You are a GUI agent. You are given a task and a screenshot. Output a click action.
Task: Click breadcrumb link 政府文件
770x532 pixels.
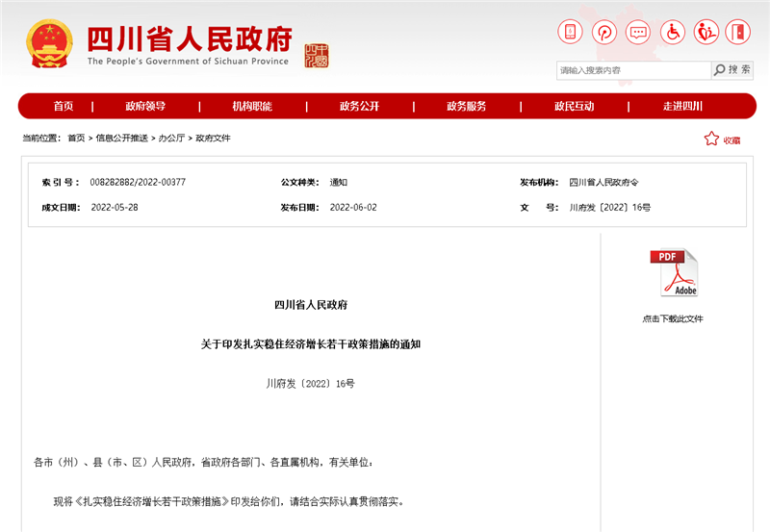tap(213, 138)
